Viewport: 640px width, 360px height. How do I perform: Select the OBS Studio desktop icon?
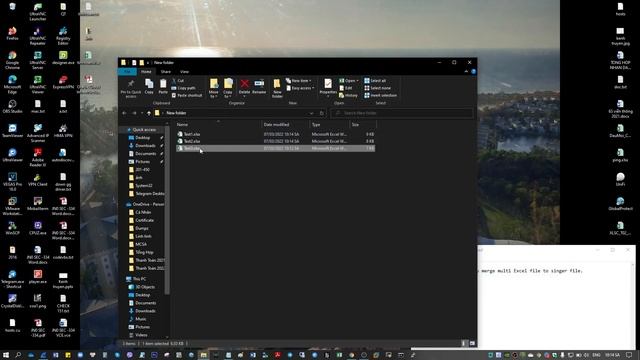(12, 107)
